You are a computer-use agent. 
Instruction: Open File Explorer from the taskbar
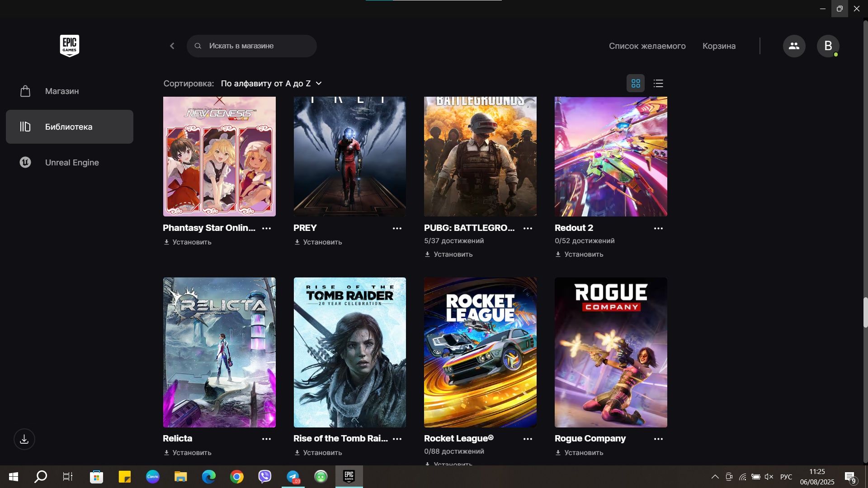(180, 477)
